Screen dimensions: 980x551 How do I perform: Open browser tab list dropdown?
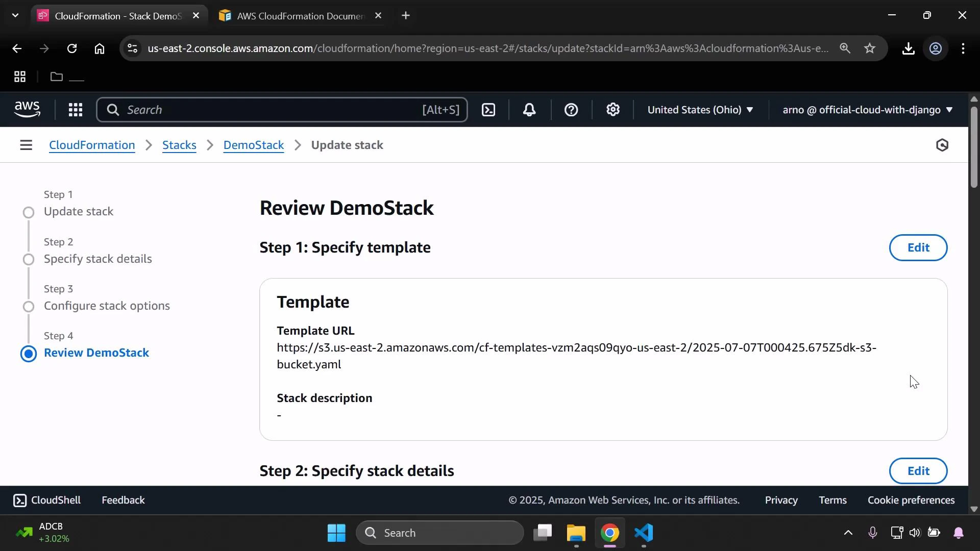coord(15,15)
